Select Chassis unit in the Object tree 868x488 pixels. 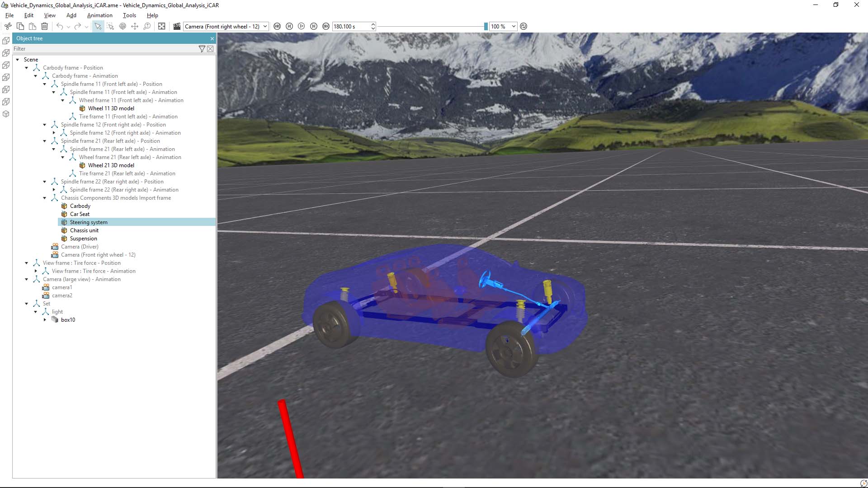coord(84,230)
